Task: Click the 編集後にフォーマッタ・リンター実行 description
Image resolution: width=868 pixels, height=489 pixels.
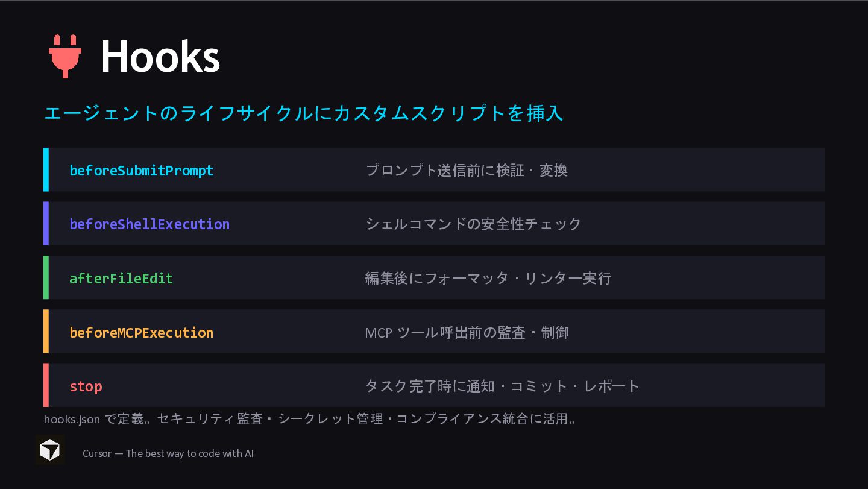Action: click(x=488, y=279)
